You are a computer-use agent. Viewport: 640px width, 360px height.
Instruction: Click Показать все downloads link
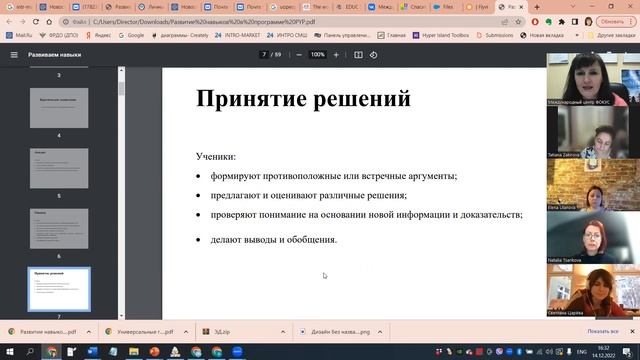click(x=603, y=331)
